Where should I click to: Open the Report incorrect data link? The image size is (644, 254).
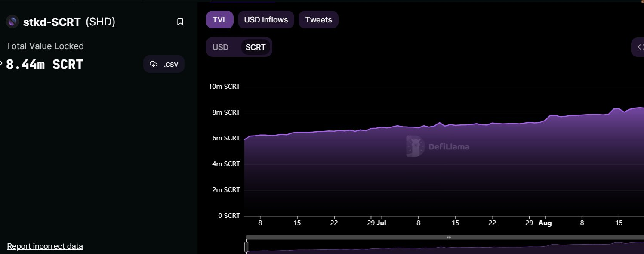pos(45,246)
